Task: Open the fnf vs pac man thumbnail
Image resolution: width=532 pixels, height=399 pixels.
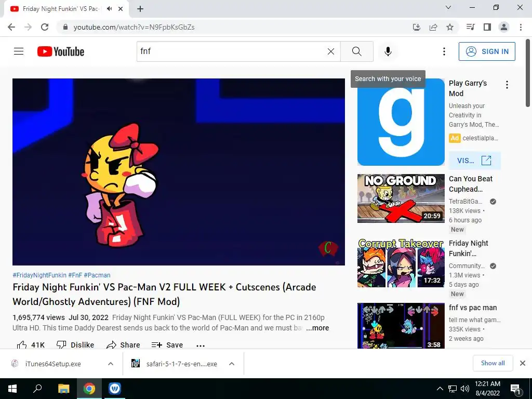Action: click(401, 326)
